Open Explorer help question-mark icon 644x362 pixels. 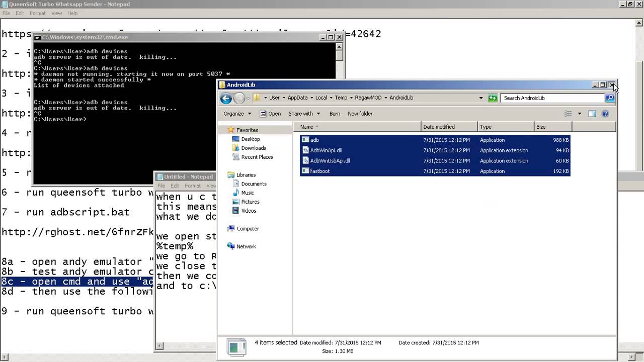click(x=605, y=114)
